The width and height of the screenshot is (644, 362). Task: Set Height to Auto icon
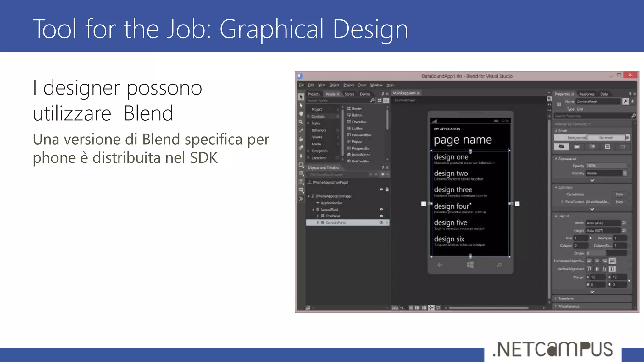pyautogui.click(x=624, y=230)
